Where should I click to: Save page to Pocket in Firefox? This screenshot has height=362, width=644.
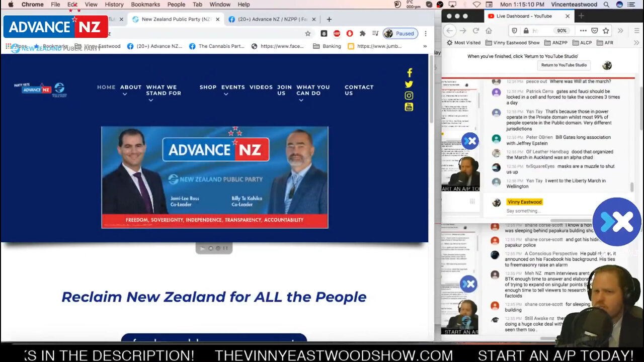(595, 31)
